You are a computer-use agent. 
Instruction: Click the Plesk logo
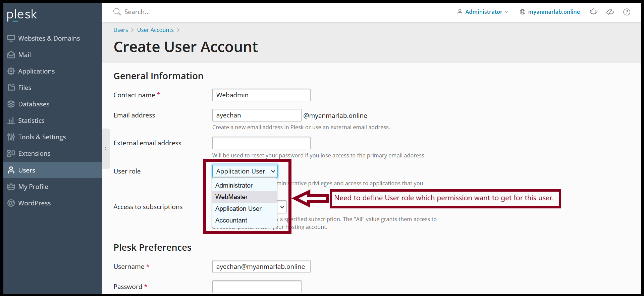[22, 15]
